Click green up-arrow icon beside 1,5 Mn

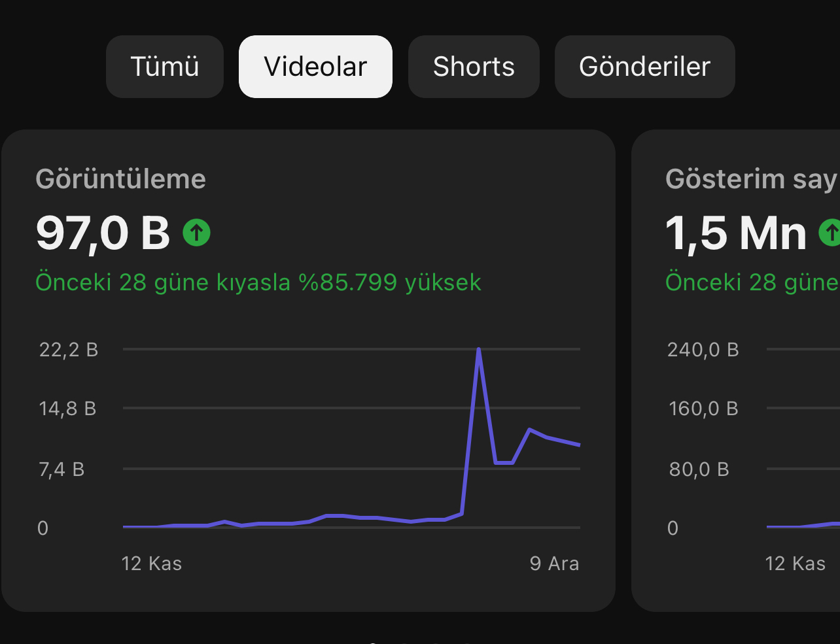click(x=830, y=232)
